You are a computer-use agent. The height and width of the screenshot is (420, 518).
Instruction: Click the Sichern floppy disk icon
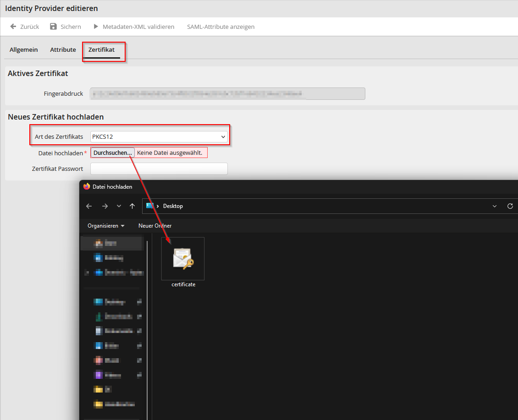pos(53,27)
